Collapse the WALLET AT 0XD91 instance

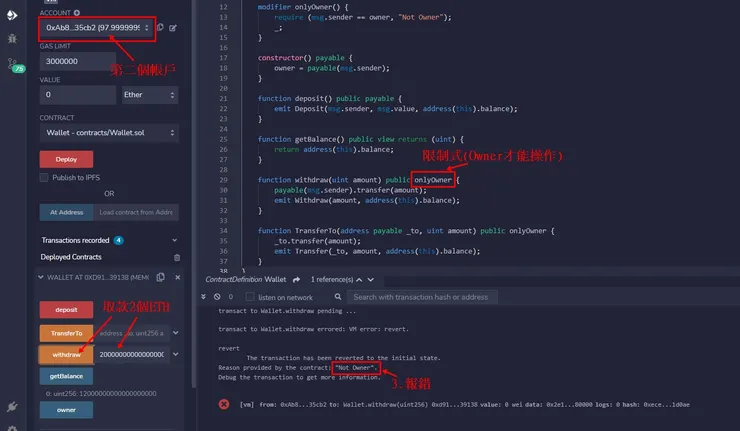tap(41, 277)
